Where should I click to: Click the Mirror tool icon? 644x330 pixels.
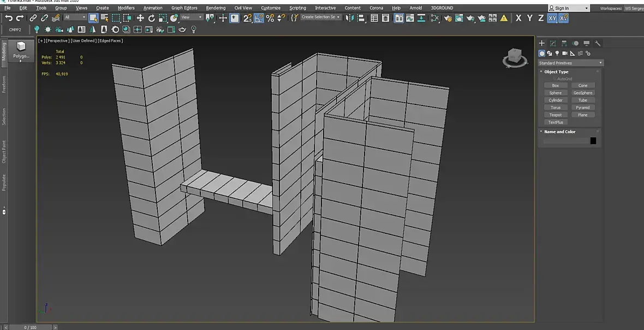point(350,18)
